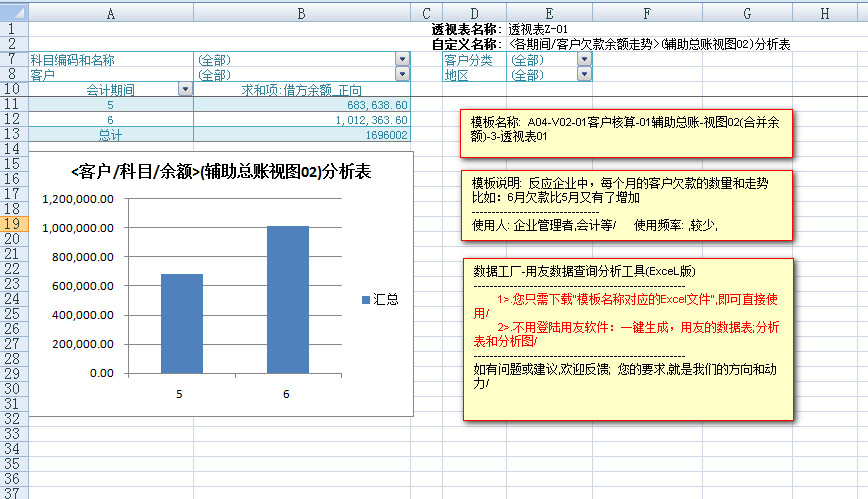
Task: Select the chart bar for period 5
Action: [x=181, y=322]
